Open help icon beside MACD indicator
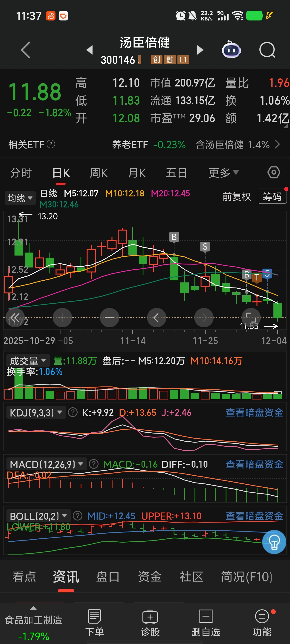The width and height of the screenshot is (290, 644). click(x=94, y=464)
